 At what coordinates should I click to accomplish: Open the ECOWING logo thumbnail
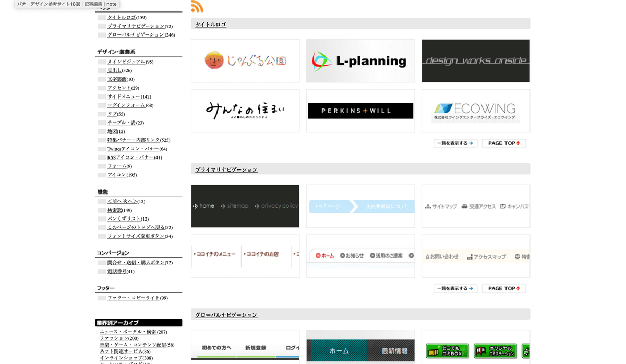(476, 111)
